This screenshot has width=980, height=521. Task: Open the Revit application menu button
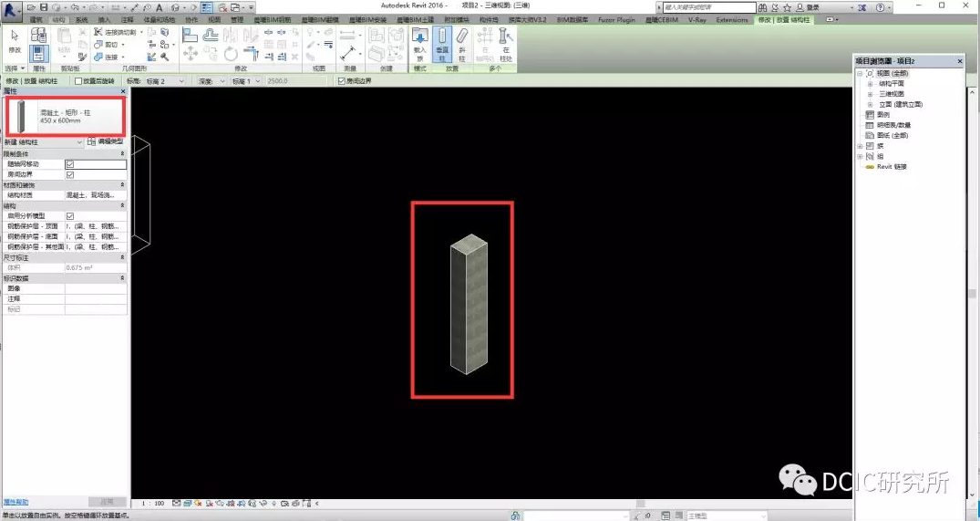11,9
